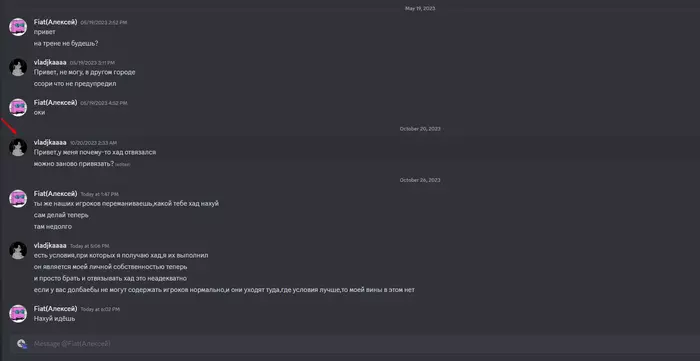
Task: Select the 10/20/2023 2:33 AM timestamp
Action: [93, 143]
